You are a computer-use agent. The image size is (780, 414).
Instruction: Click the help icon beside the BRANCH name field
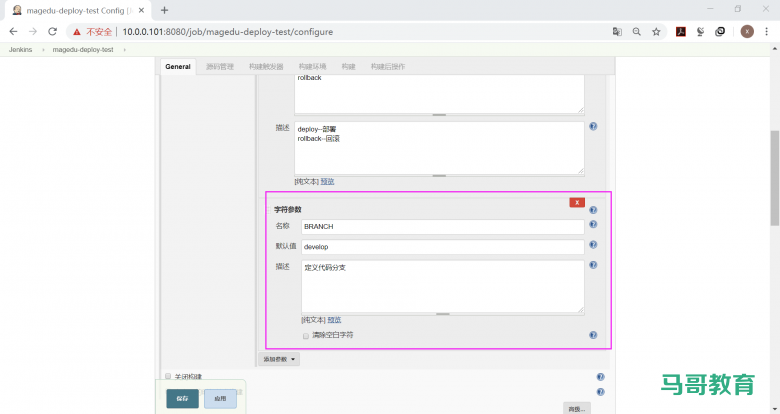pyautogui.click(x=593, y=227)
